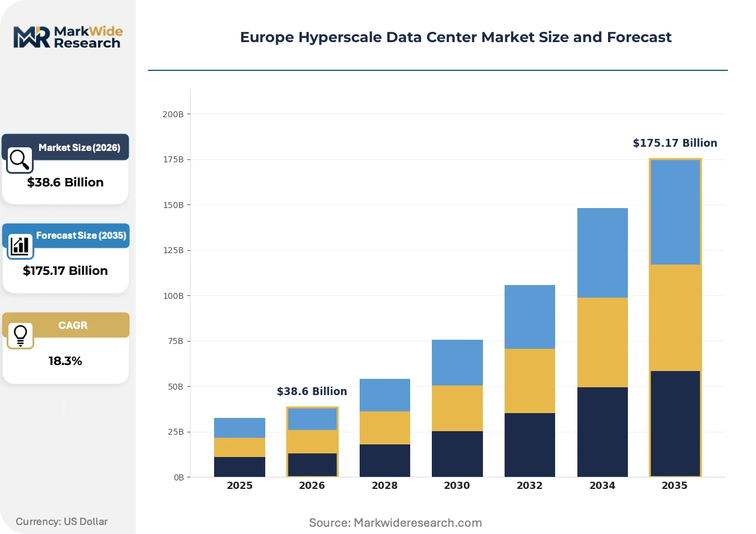
Task: Click the yellow segment of 2035 bar
Action: point(675,318)
